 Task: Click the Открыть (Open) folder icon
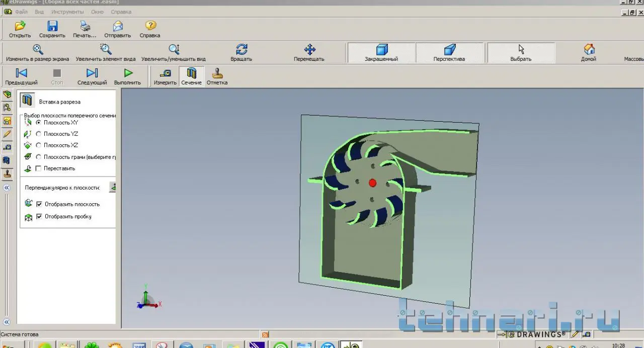pos(20,26)
